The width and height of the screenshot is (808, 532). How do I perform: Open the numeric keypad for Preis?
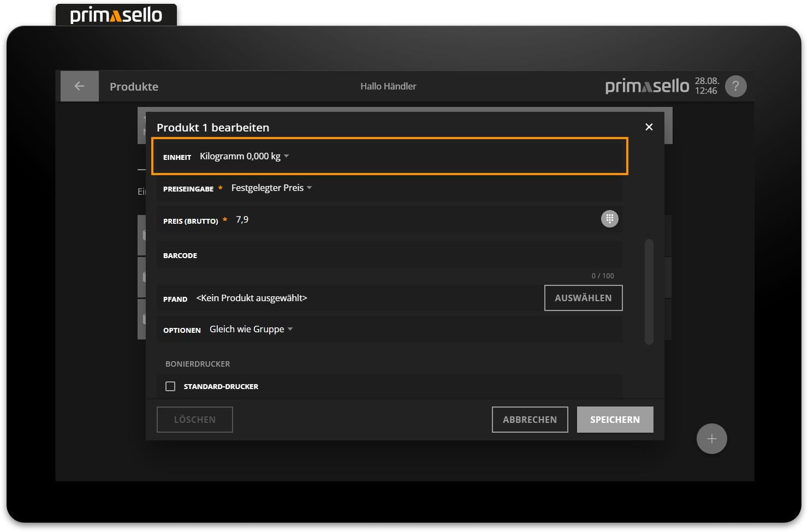609,219
